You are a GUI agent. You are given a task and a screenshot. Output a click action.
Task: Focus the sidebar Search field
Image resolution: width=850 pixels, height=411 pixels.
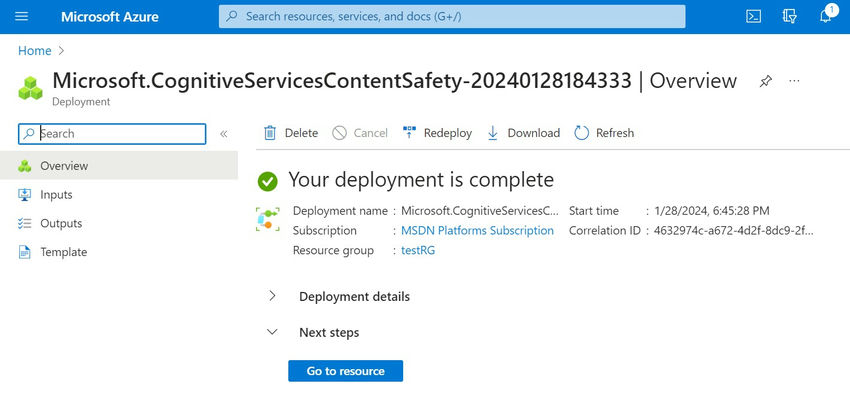pyautogui.click(x=112, y=134)
